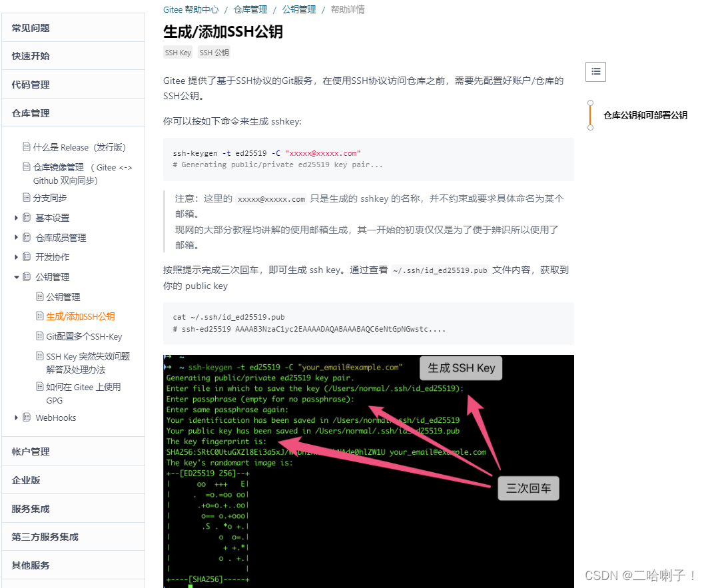The image size is (704, 588).
Task: Click document icon beside Git配置多个SSH-Key
Action: click(x=40, y=336)
